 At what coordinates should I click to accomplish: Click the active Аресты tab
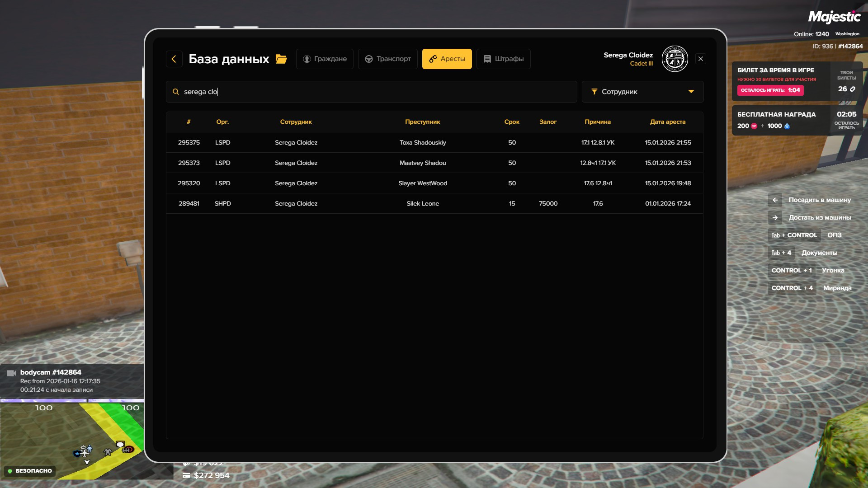447,59
